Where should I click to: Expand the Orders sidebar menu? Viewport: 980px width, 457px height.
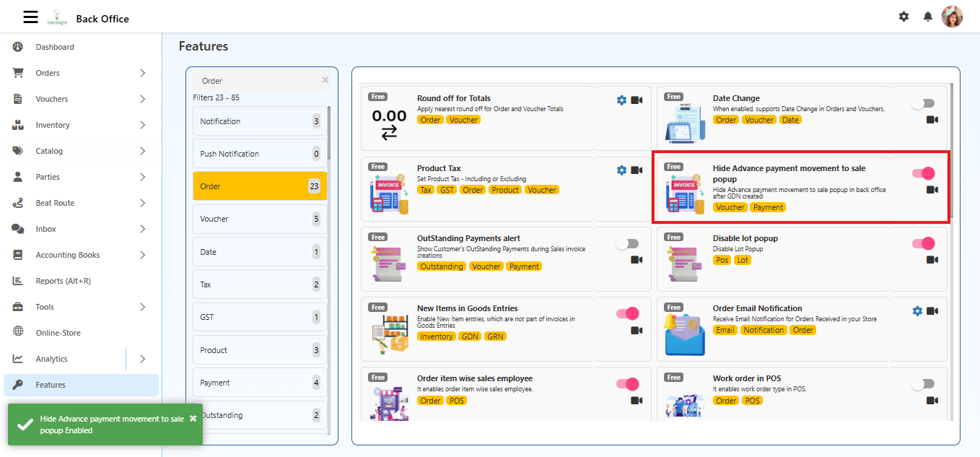[x=142, y=73]
